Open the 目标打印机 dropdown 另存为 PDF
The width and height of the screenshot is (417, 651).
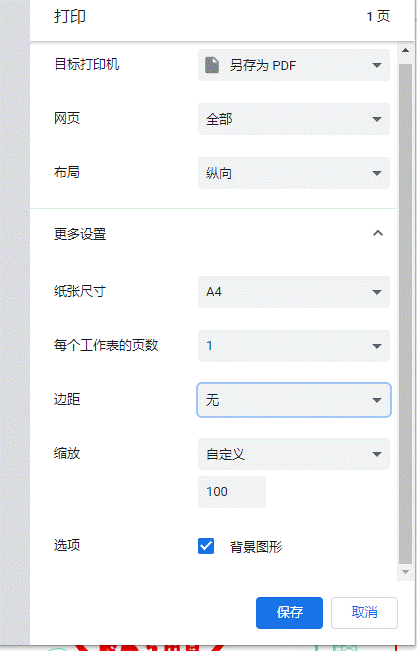[294, 65]
